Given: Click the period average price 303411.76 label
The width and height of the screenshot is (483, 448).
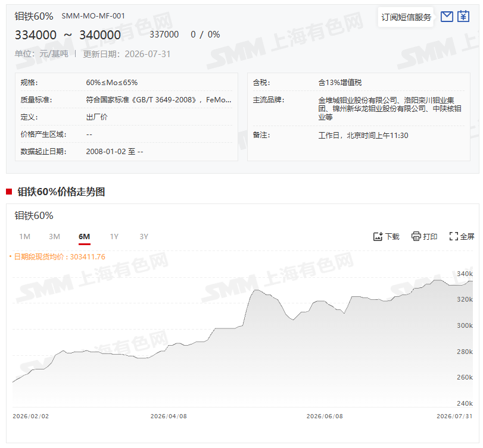Looking at the screenshot, I should tap(60, 256).
